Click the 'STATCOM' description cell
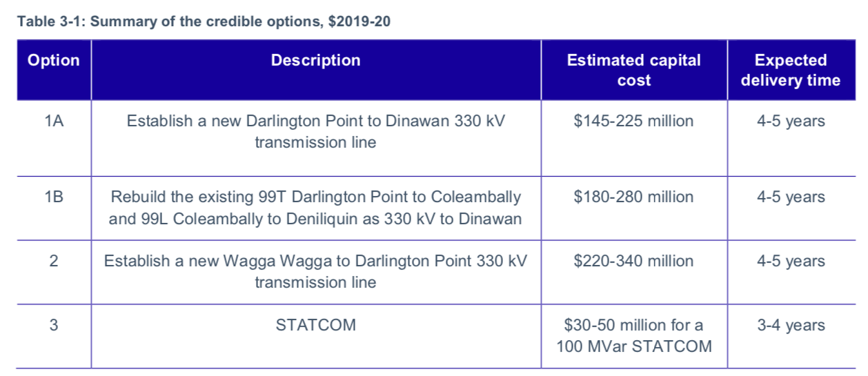868x376 pixels. tap(315, 326)
